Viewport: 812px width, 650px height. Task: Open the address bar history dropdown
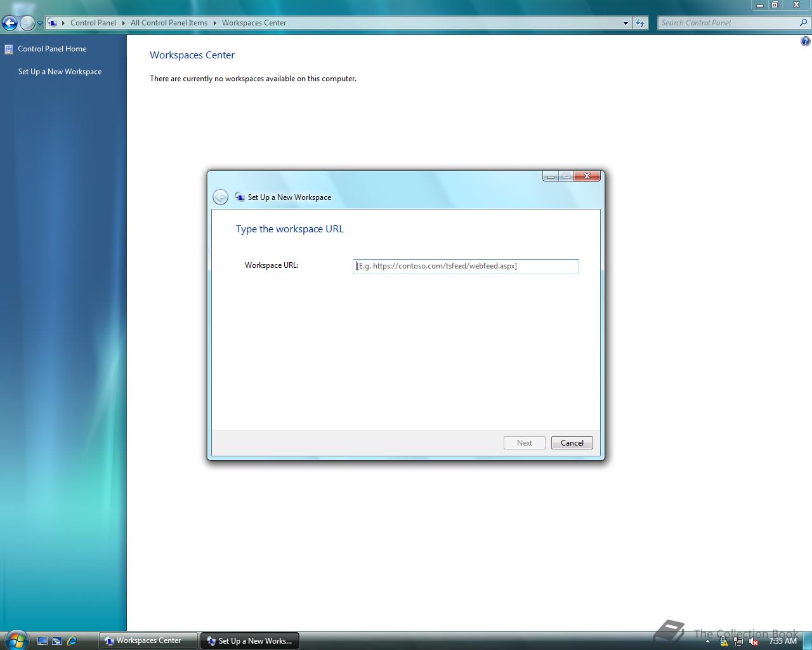pyautogui.click(x=626, y=22)
